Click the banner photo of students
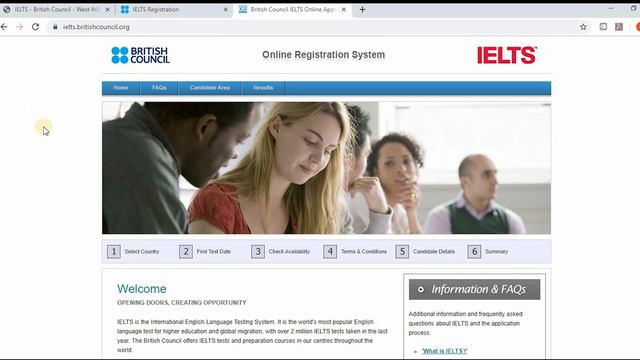The image size is (640, 360). [x=326, y=168]
